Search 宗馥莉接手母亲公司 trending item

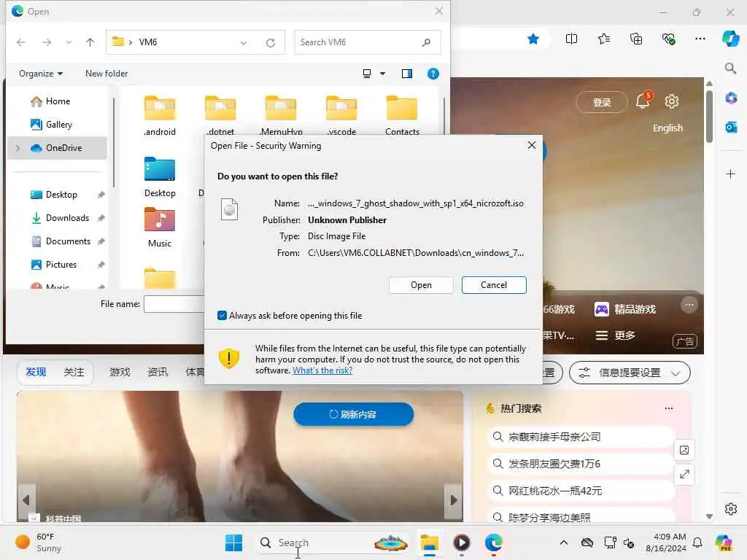click(x=580, y=437)
